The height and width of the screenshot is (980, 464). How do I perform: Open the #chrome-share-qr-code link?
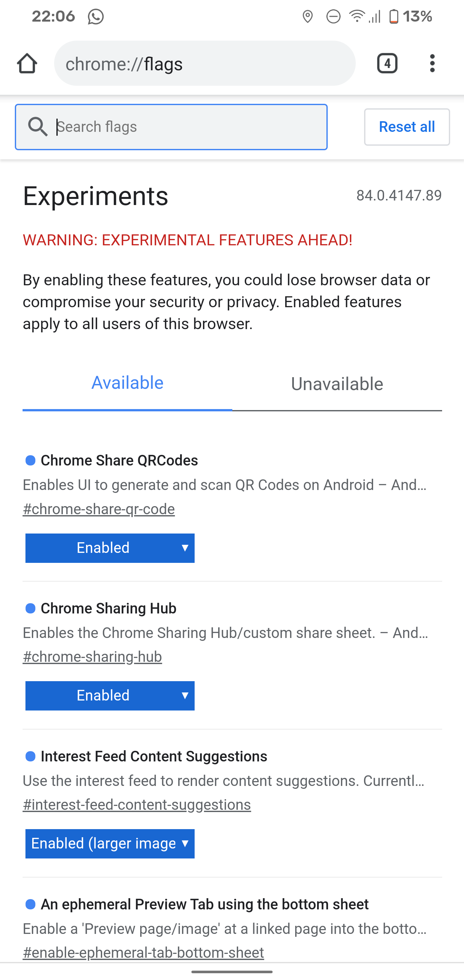click(99, 509)
